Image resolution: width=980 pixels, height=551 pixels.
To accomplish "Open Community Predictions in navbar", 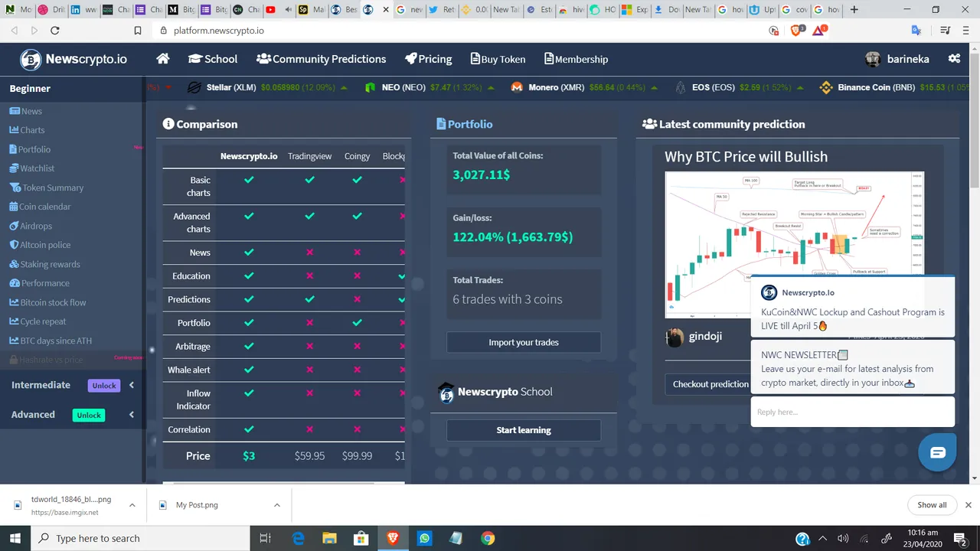I will (321, 59).
